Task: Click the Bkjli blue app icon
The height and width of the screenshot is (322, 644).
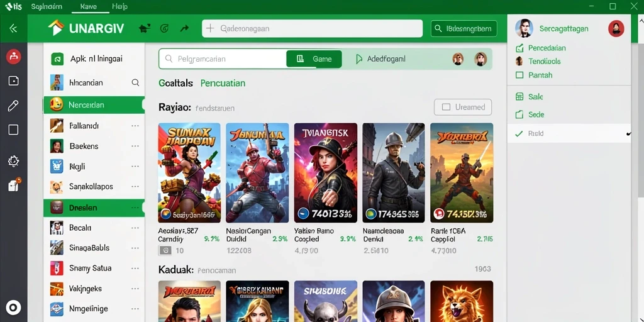Action: pyautogui.click(x=57, y=166)
